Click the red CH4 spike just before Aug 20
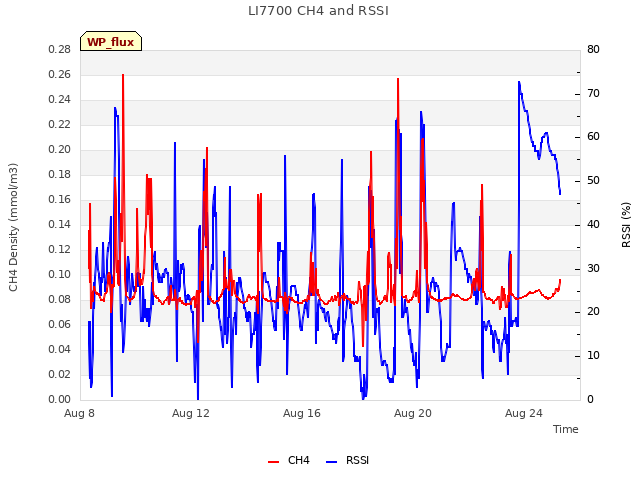640x480 pixels. [x=398, y=79]
